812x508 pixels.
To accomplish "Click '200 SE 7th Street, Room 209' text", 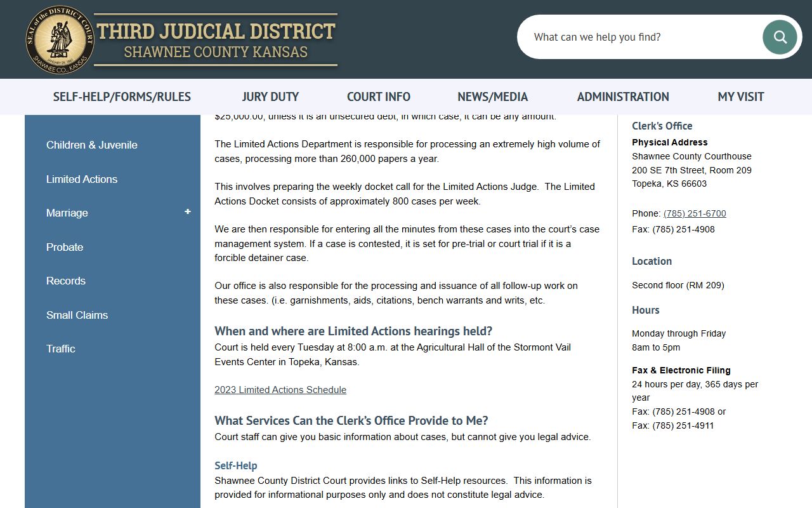I will pyautogui.click(x=691, y=170).
